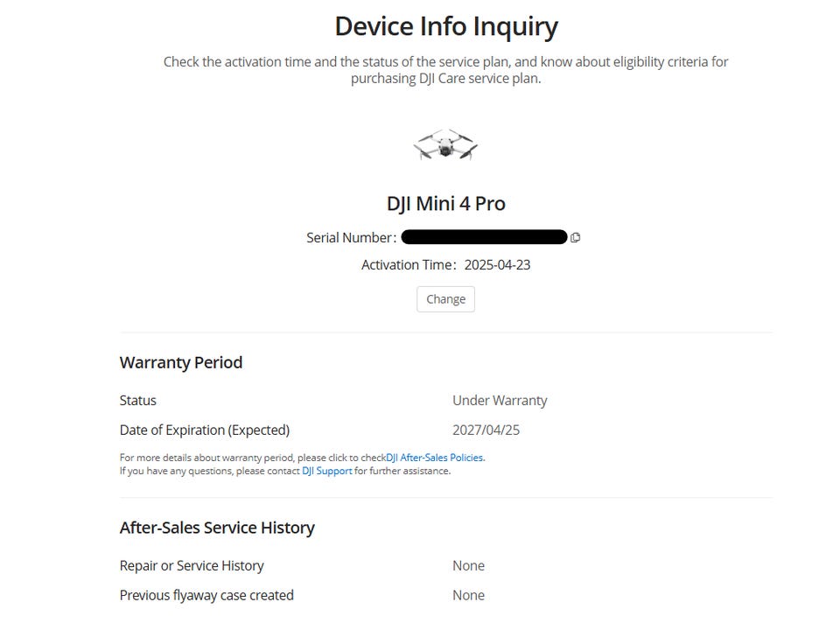Click the Under Warranty status text

pyautogui.click(x=500, y=401)
